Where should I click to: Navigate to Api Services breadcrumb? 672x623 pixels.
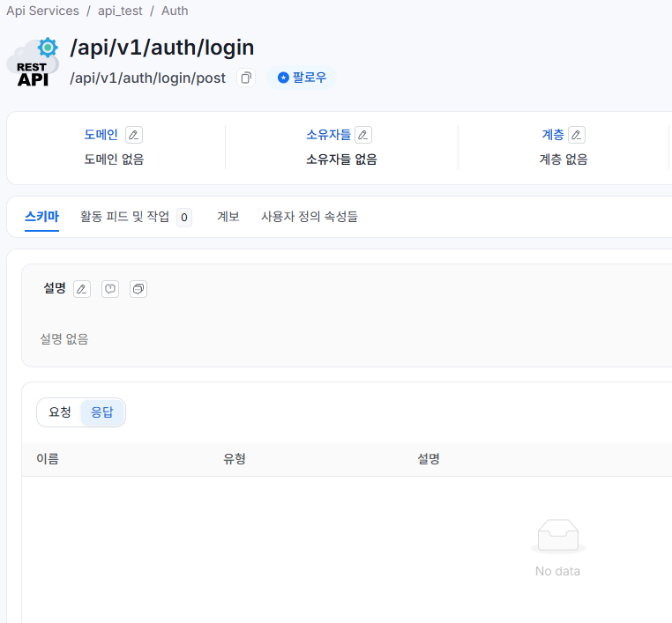[42, 11]
